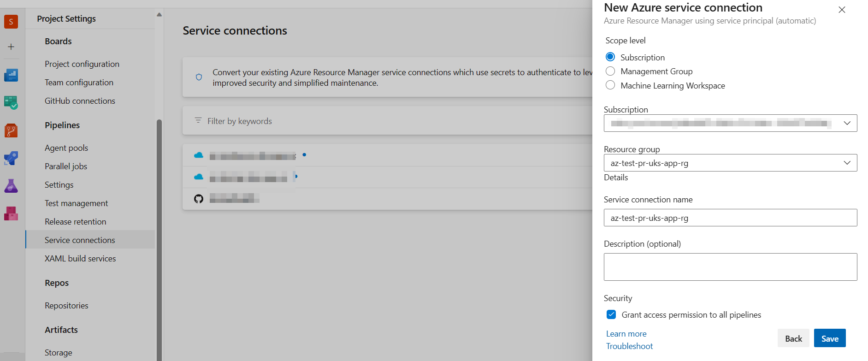Open the Resource group dropdown
The width and height of the screenshot is (868, 361).
[x=731, y=163]
